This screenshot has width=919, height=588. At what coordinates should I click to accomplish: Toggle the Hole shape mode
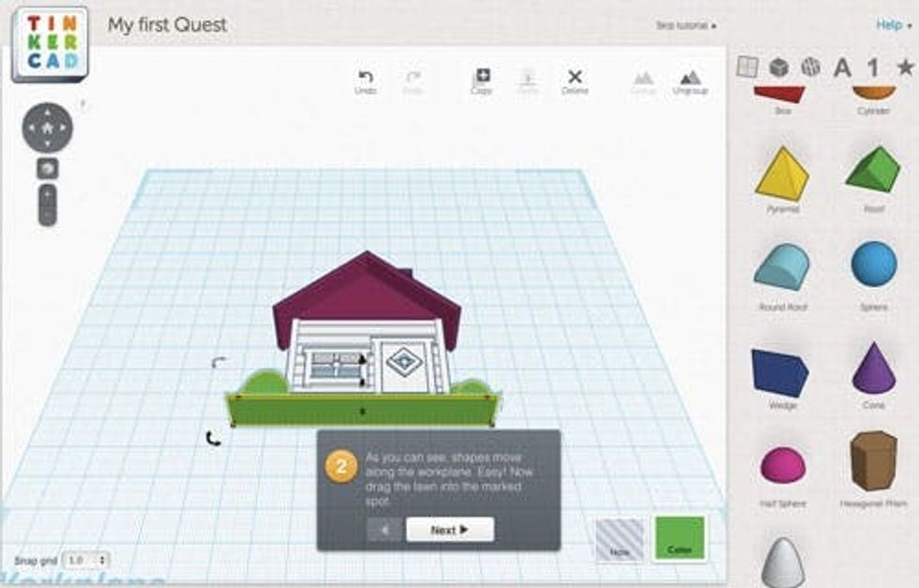pyautogui.click(x=619, y=539)
